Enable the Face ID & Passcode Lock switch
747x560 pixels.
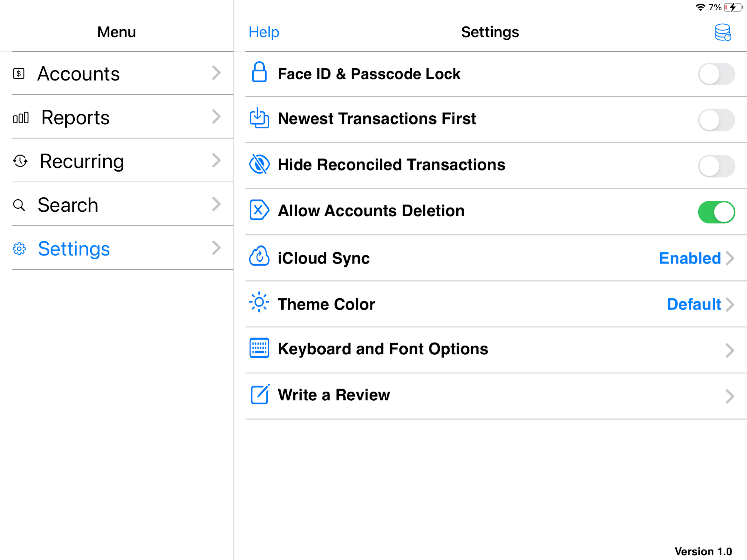(x=716, y=74)
